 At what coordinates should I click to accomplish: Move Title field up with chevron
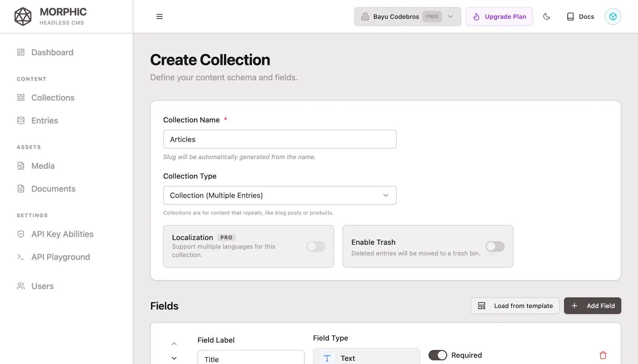[174, 343]
